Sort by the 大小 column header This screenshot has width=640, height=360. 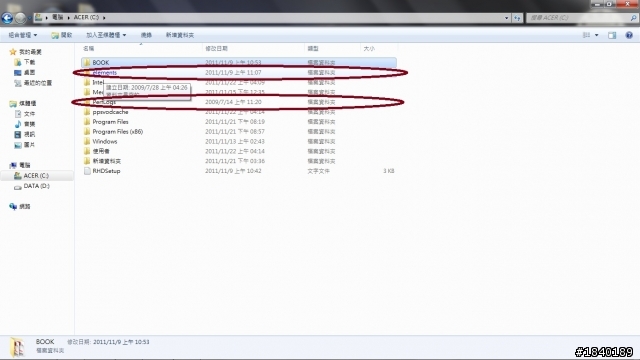369,49
